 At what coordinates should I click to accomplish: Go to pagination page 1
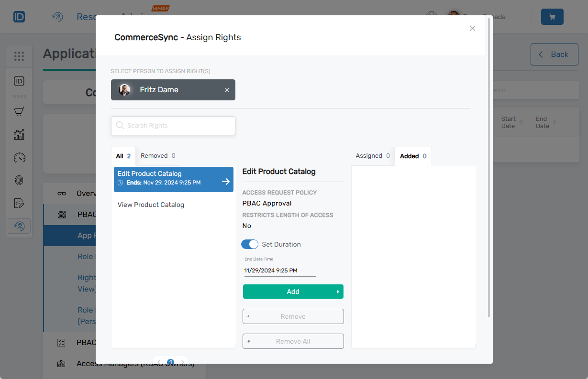[170, 362]
